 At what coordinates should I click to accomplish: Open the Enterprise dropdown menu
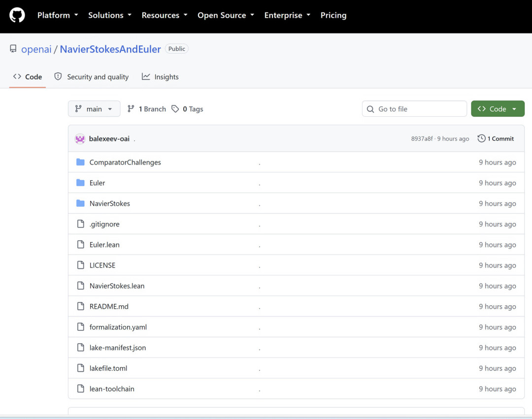(x=287, y=15)
